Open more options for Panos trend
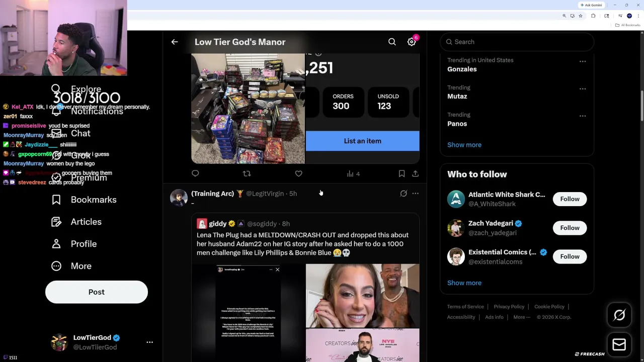The image size is (644, 362). pos(583,116)
